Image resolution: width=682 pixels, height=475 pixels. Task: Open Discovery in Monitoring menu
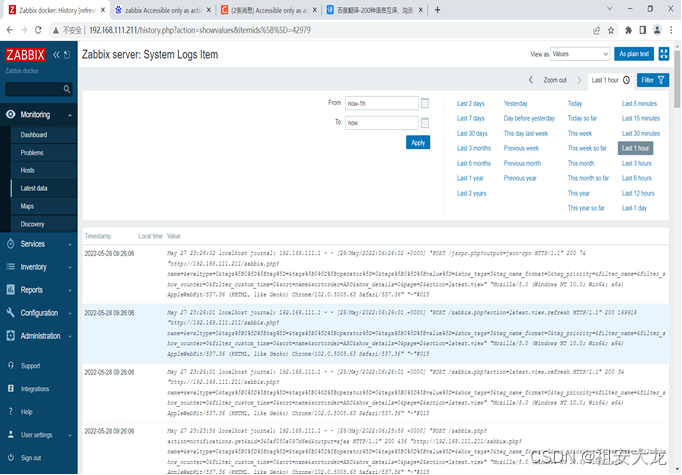click(32, 224)
